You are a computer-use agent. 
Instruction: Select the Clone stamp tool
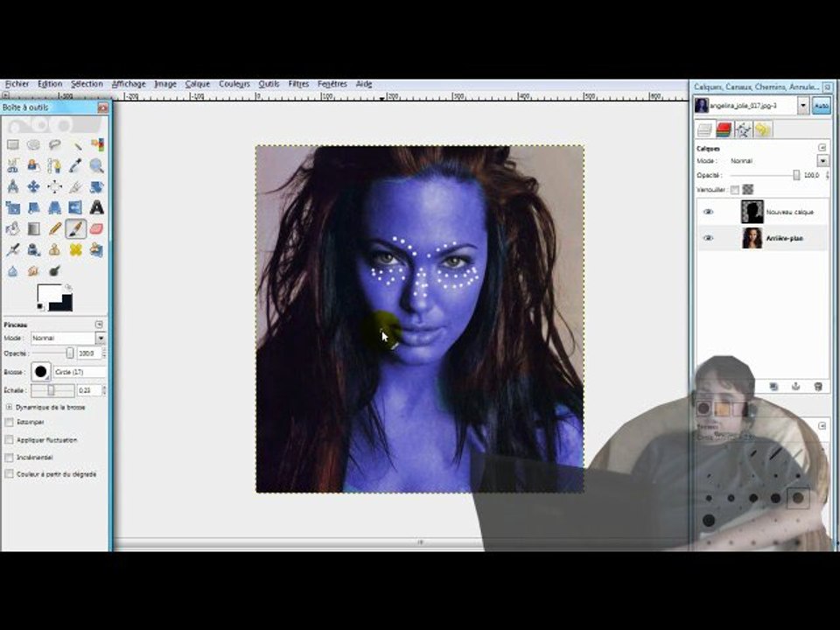[x=54, y=249]
